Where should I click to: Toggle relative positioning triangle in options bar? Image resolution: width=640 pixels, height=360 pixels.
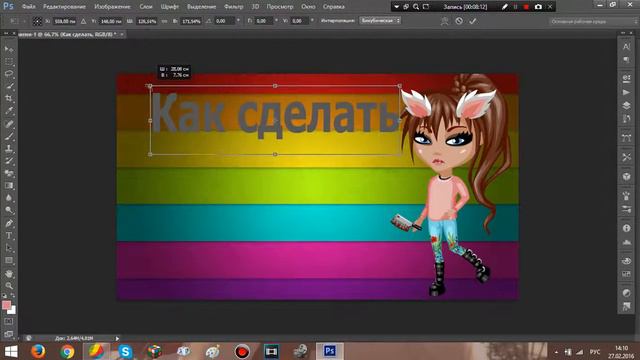coord(83,21)
